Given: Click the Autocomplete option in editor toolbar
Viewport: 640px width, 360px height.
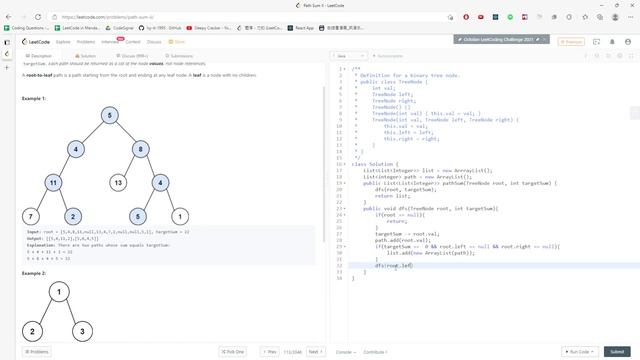Looking at the screenshot, I should [x=388, y=56].
